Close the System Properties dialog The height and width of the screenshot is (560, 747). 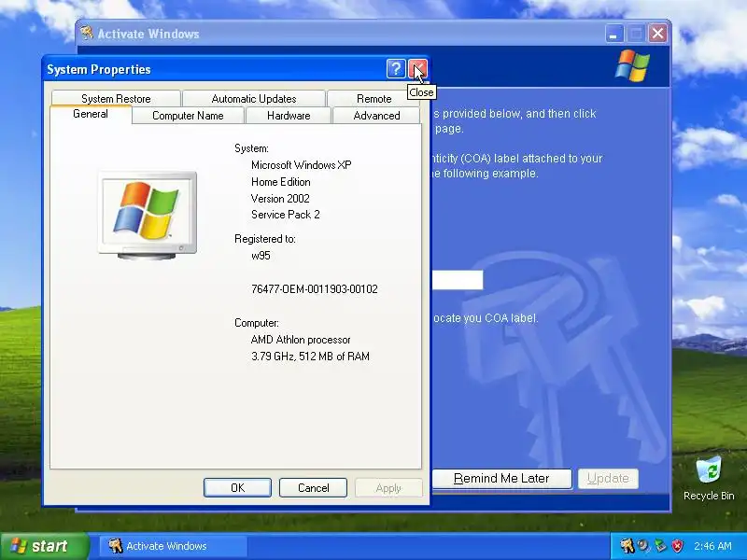pyautogui.click(x=417, y=69)
